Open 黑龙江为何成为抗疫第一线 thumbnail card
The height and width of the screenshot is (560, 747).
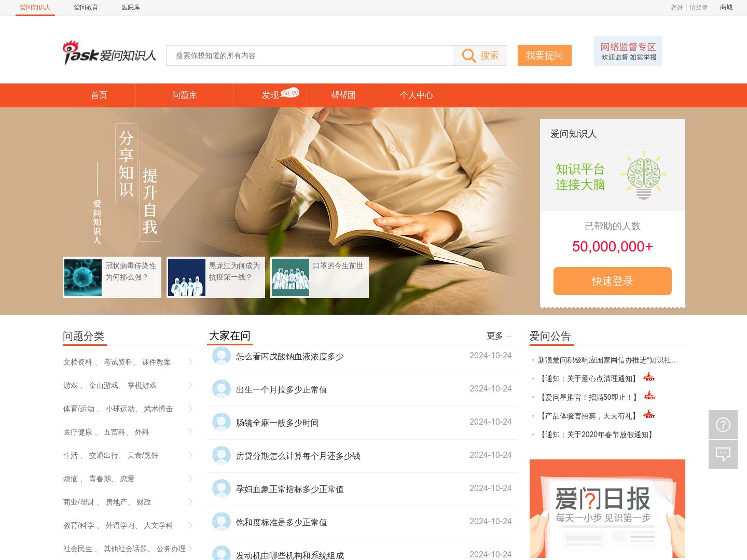coord(216,277)
